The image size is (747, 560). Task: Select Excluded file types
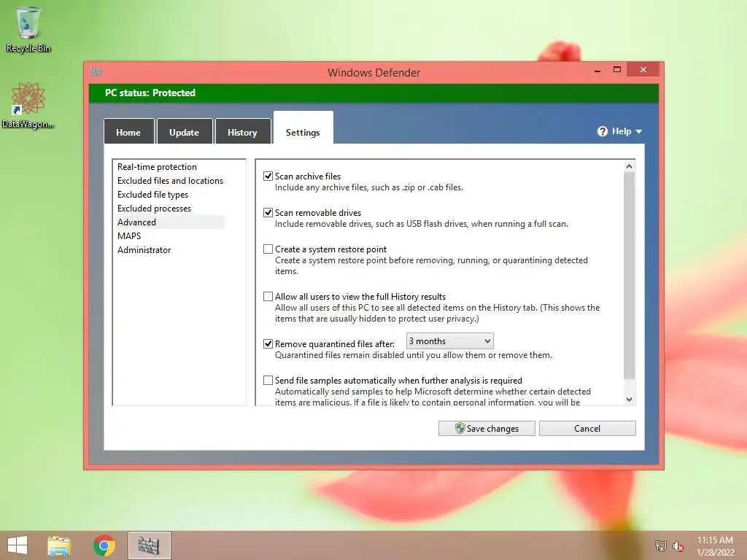152,194
